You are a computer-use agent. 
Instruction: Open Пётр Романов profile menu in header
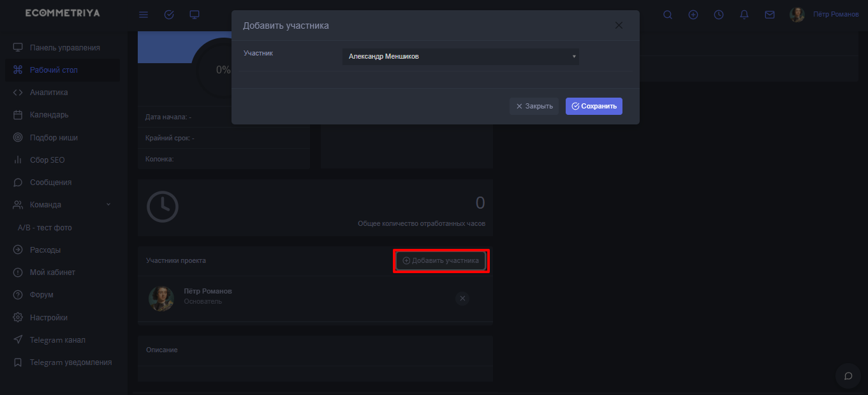tap(825, 14)
